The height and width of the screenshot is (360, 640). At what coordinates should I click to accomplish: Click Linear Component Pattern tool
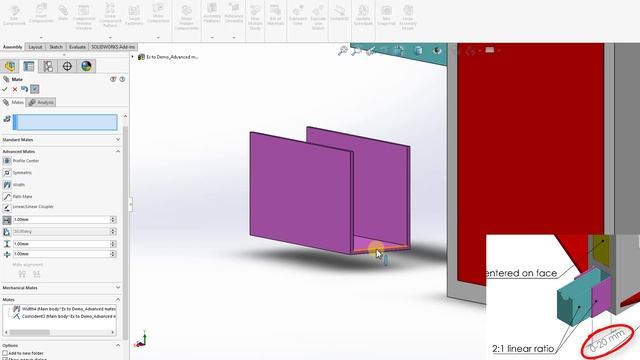110,16
